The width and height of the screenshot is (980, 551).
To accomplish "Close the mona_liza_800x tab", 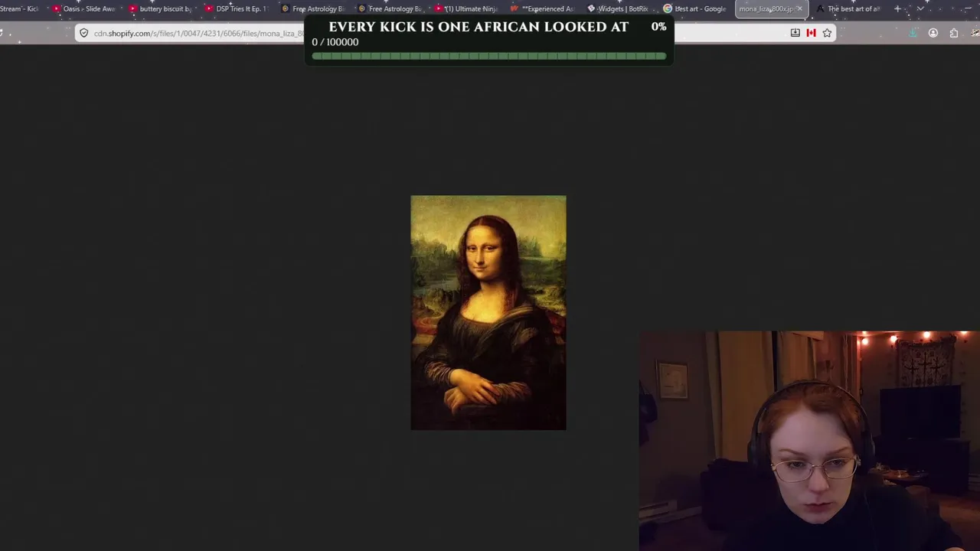I will click(799, 8).
